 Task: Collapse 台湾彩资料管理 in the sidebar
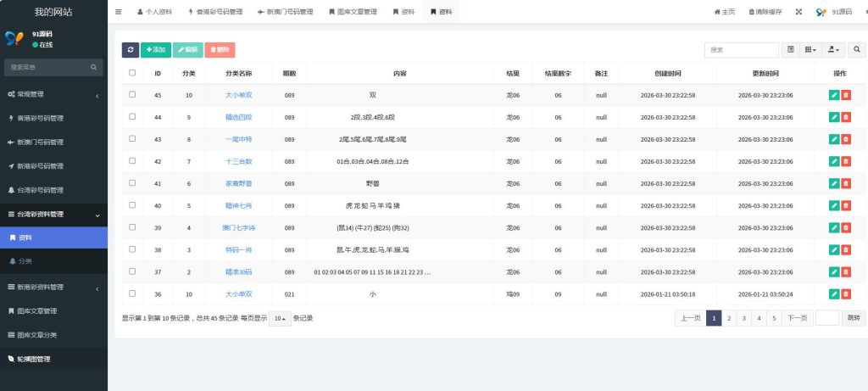click(53, 215)
